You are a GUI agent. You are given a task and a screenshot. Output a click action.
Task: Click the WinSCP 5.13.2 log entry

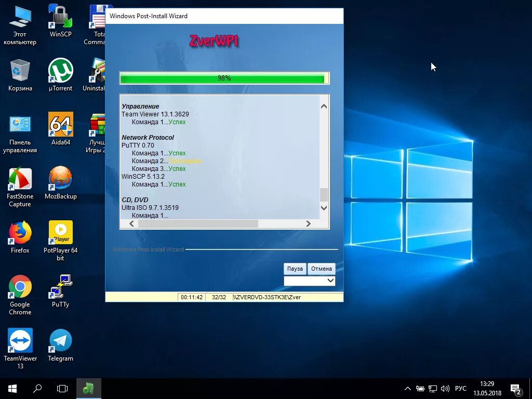(143, 177)
